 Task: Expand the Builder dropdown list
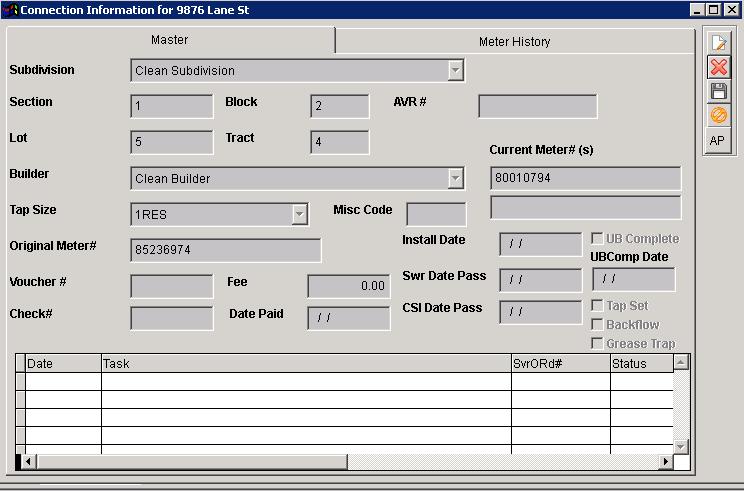tap(455, 178)
